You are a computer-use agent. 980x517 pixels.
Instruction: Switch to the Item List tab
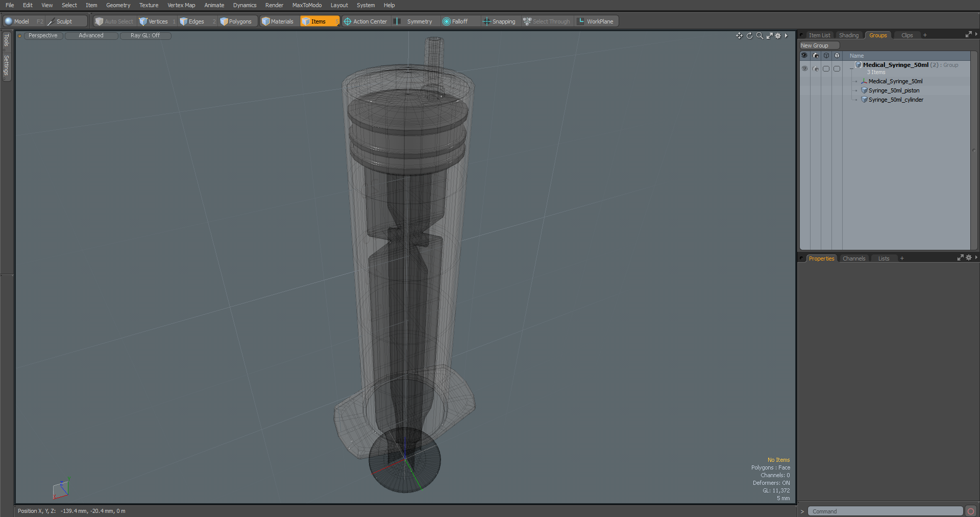point(819,35)
